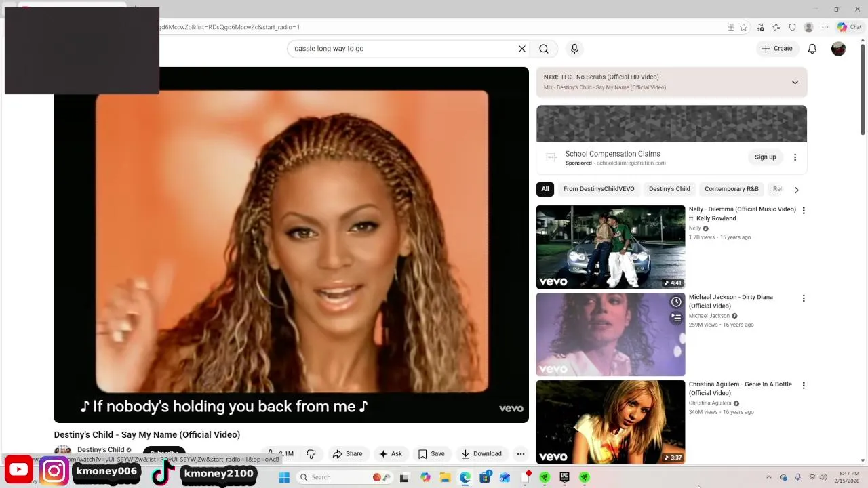This screenshot has height=488, width=868.
Task: Open volume control in system tray
Action: click(x=823, y=477)
